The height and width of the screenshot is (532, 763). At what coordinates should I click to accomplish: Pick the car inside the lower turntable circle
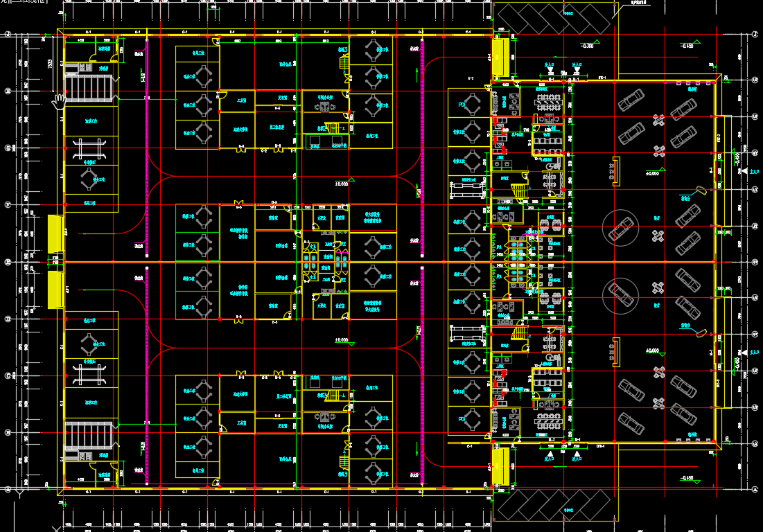pos(621,296)
